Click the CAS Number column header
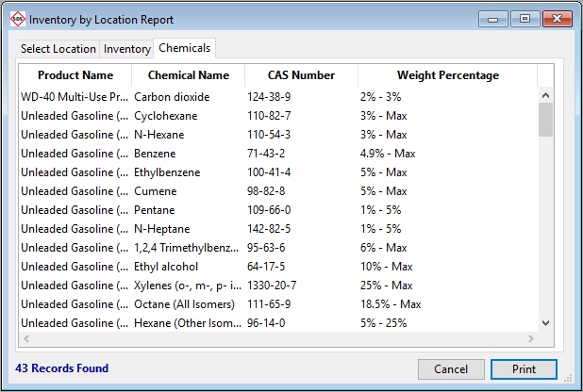The image size is (583, 392). click(x=301, y=75)
